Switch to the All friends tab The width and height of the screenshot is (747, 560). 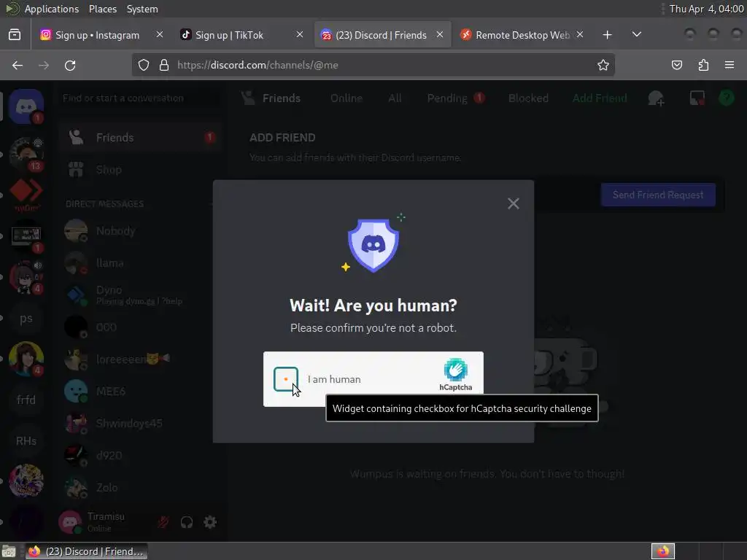[x=395, y=98]
